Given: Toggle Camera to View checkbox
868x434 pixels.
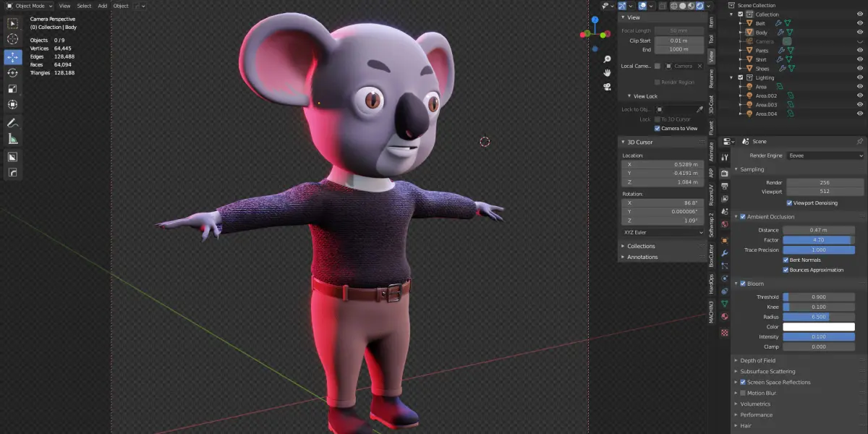Looking at the screenshot, I should click(x=657, y=128).
